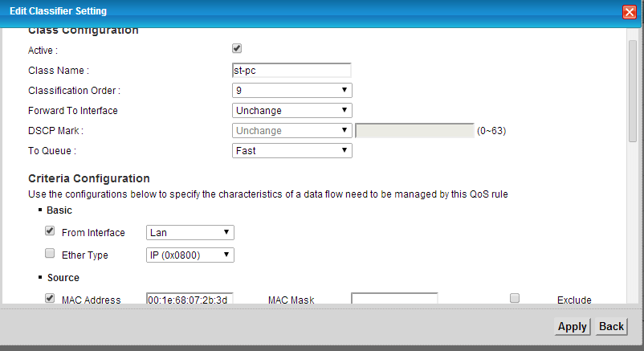Close the Edit Classifier Setting dialog
Screen dimensions: 644x351
pyautogui.click(x=630, y=12)
